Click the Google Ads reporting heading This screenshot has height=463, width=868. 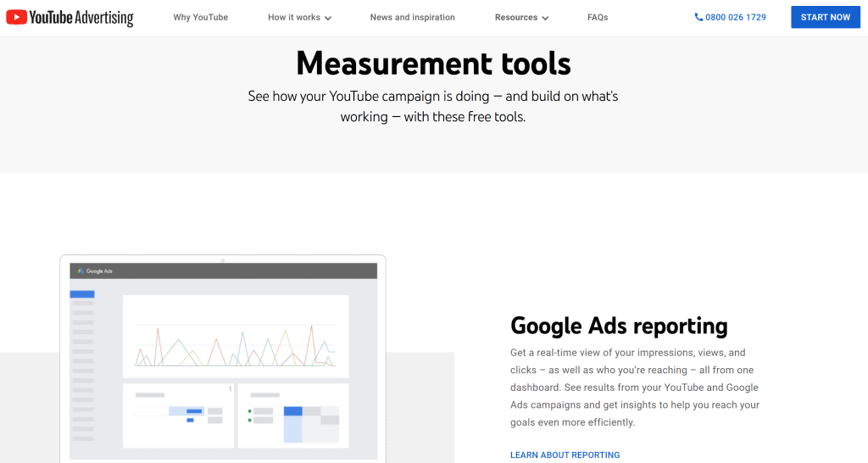click(619, 326)
